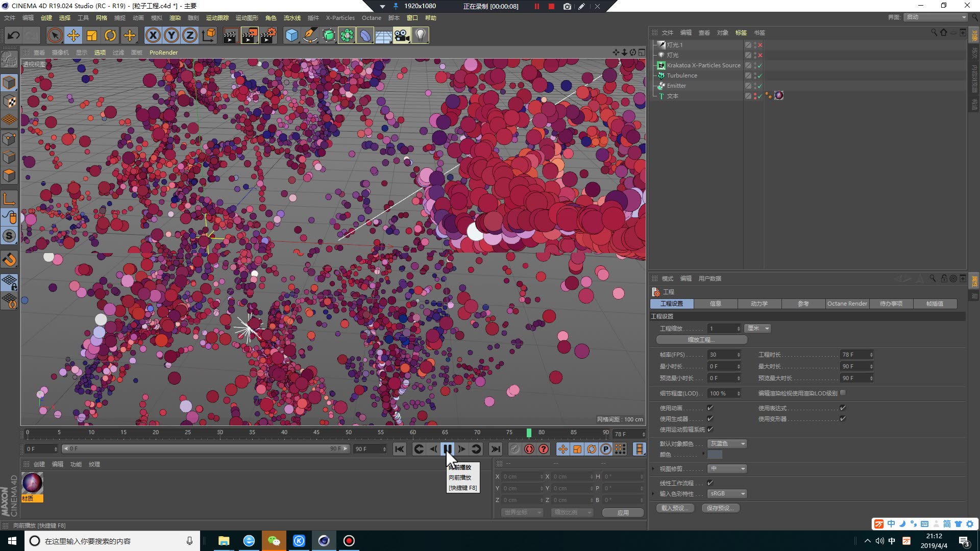Select the live selection arrow tool
This screenshot has width=980, height=551.
[x=55, y=35]
